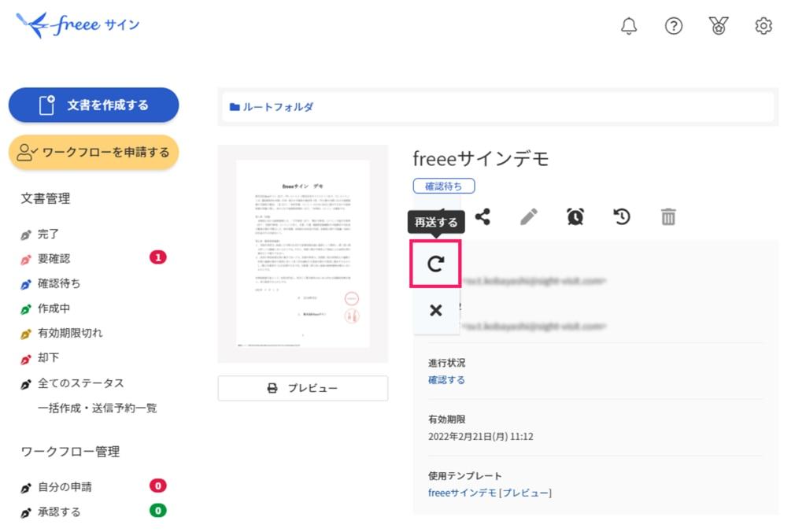Click the medal badge icon
This screenshot has height=532, width=806.
tap(718, 25)
